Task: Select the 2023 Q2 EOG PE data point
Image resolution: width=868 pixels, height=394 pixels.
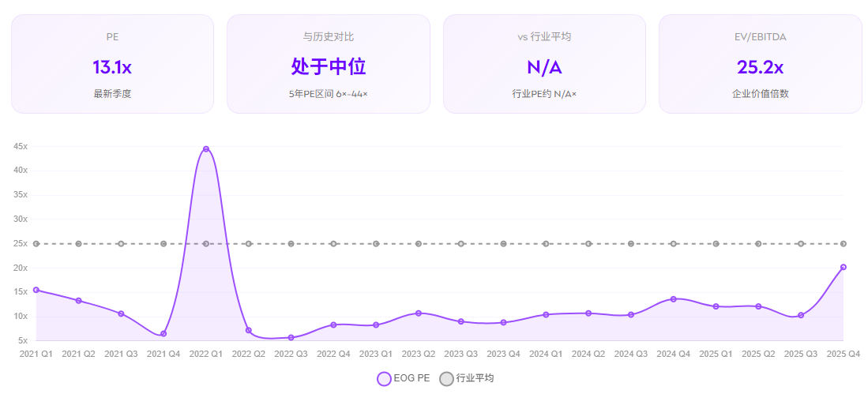Action: coord(419,313)
